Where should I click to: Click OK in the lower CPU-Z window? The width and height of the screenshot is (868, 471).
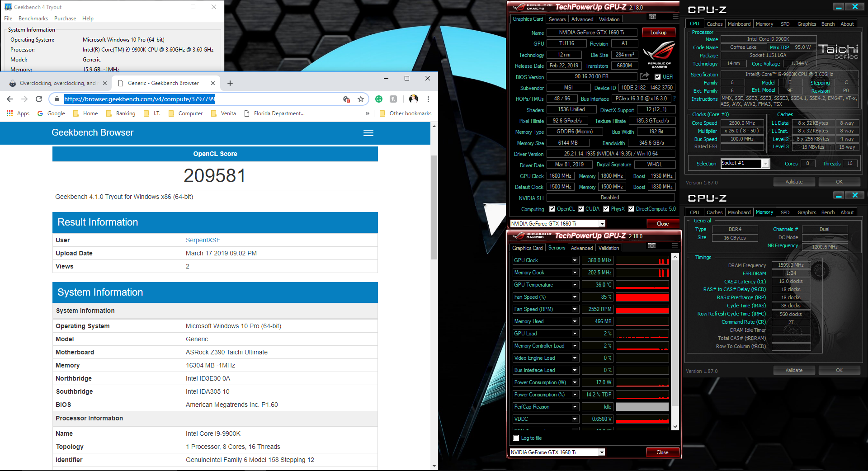[x=839, y=370]
